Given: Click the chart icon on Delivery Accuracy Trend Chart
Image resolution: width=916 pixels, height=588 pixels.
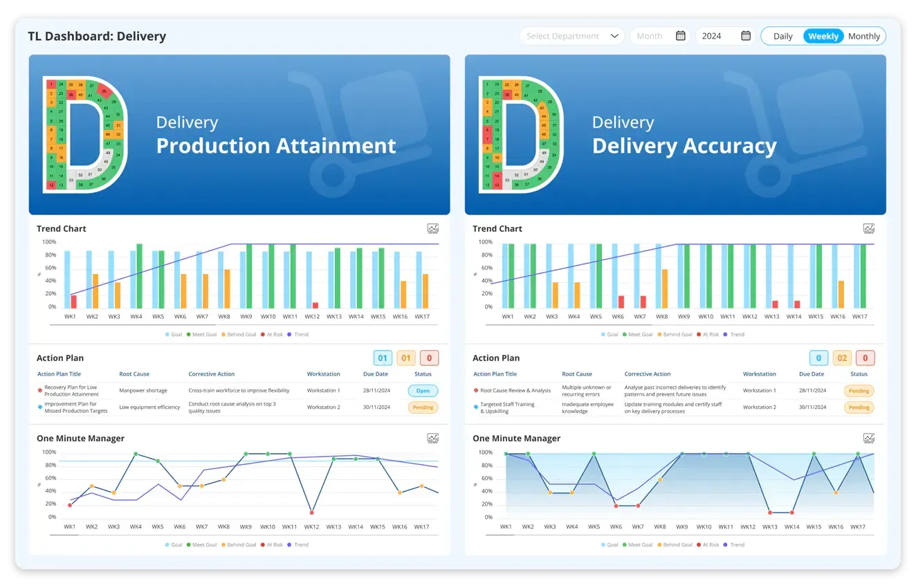Looking at the screenshot, I should tap(869, 228).
